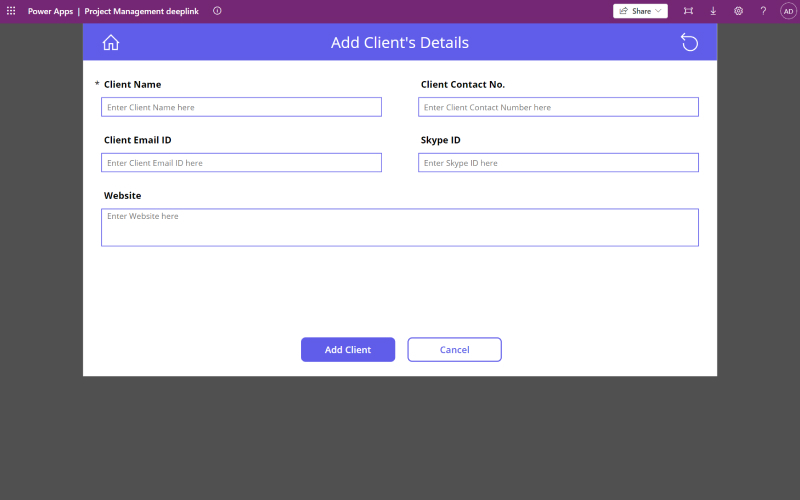Viewport: 800px width, 500px height.
Task: Expand the Share dropdown chevron
Action: (658, 11)
